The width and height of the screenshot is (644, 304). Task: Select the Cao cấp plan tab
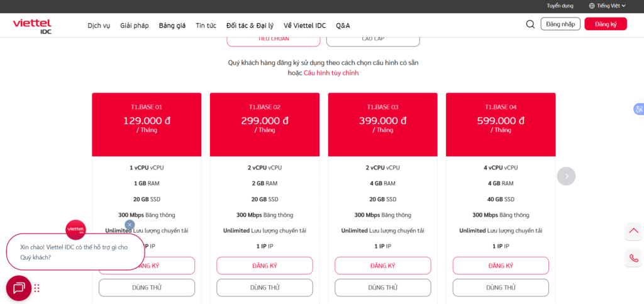tap(373, 39)
